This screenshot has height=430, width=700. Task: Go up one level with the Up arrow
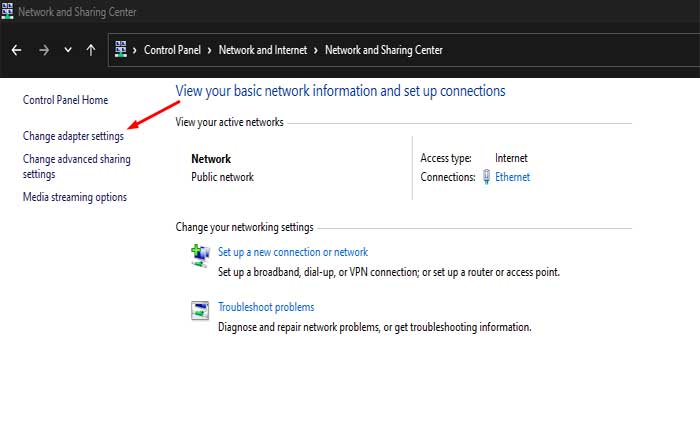point(91,50)
